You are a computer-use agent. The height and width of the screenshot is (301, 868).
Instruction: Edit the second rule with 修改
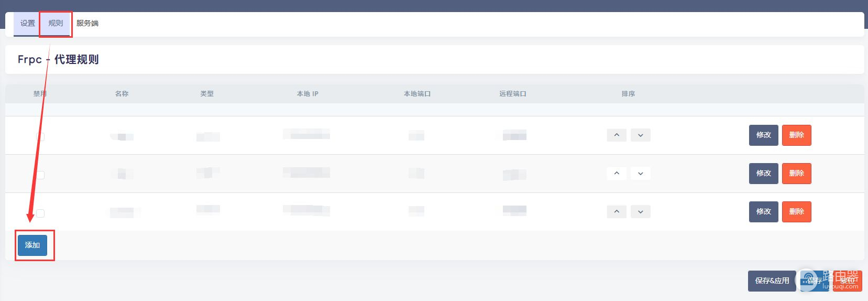tap(764, 174)
